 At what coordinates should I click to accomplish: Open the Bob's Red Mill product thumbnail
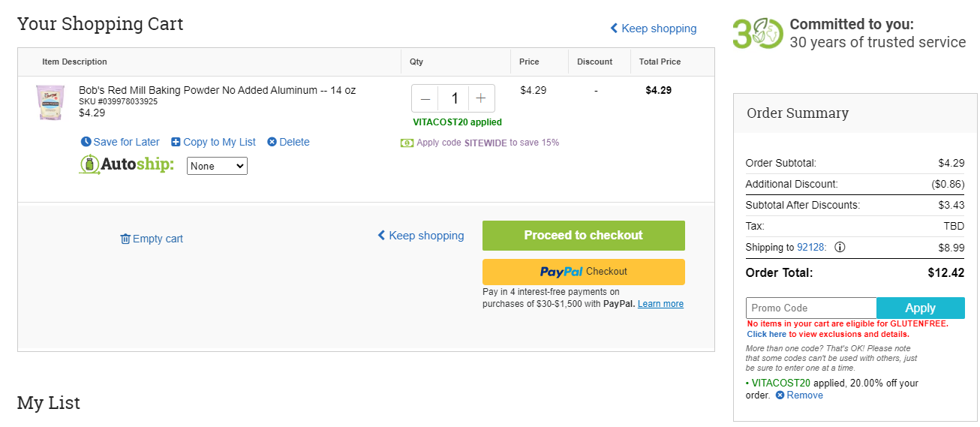50,102
